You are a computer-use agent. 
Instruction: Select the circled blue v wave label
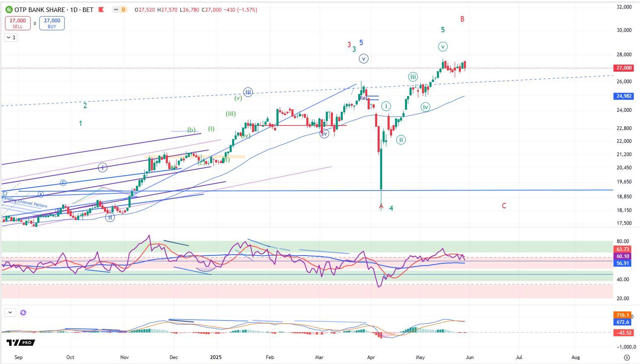point(364,59)
